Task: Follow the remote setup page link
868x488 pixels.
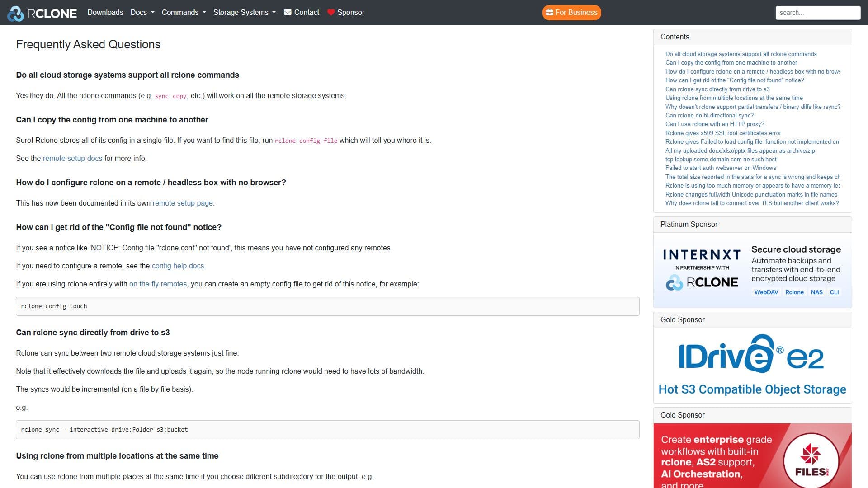Action: pos(183,203)
